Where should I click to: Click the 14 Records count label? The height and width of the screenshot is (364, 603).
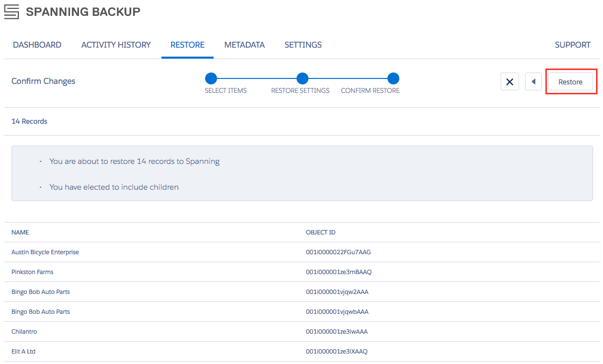point(29,121)
